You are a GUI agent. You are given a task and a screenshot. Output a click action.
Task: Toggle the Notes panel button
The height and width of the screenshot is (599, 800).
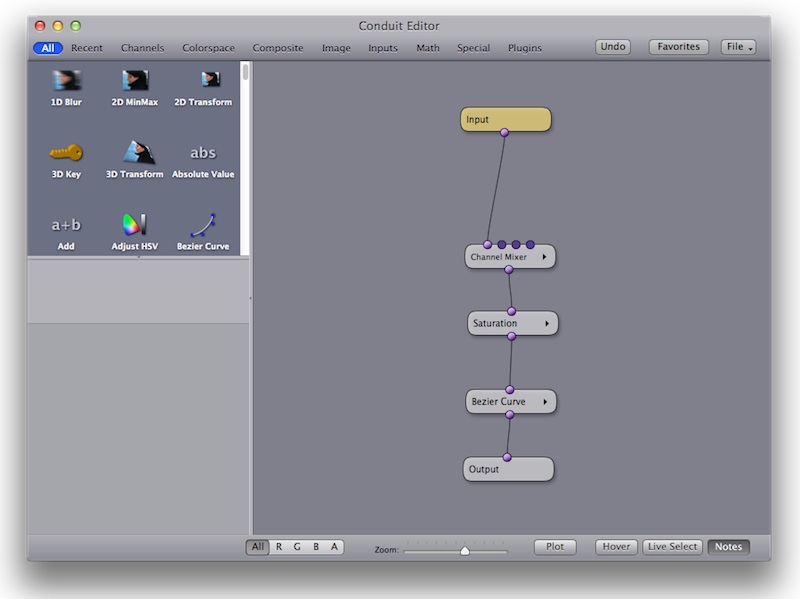pyautogui.click(x=728, y=547)
